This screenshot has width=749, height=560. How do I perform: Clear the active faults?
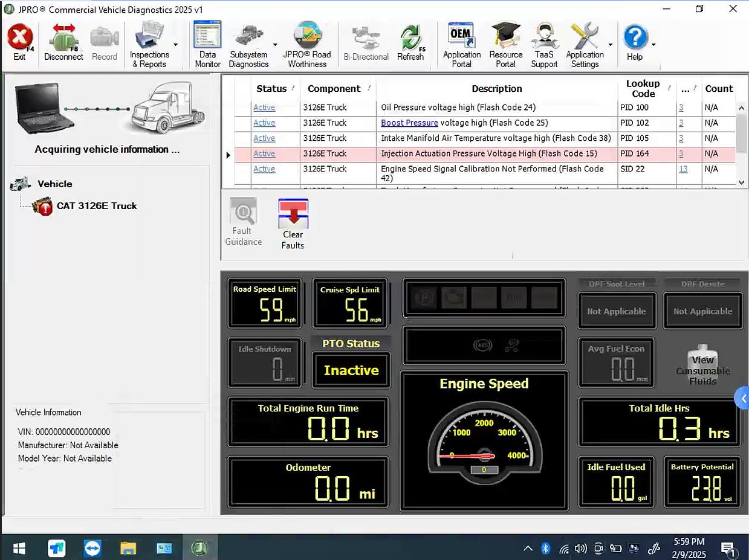(293, 222)
